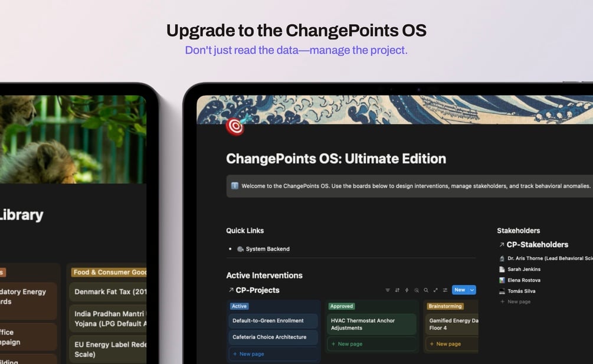Open the CP-Stakeholders database link
Viewport: 593px width, 364px height.
[x=537, y=245]
